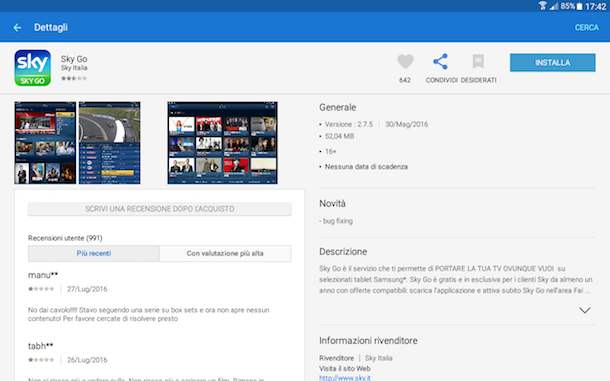Switch to 'Più recenti' reviews tab

94,253
